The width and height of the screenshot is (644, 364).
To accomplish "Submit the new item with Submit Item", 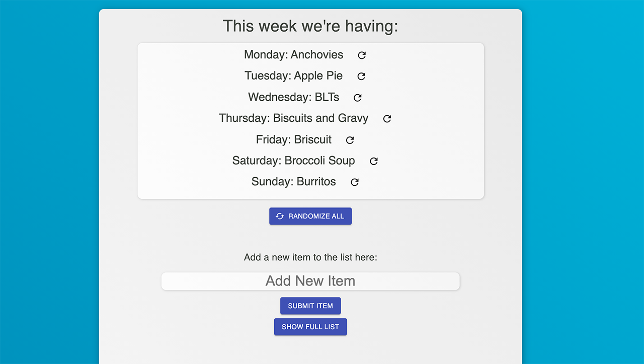I will point(310,306).
